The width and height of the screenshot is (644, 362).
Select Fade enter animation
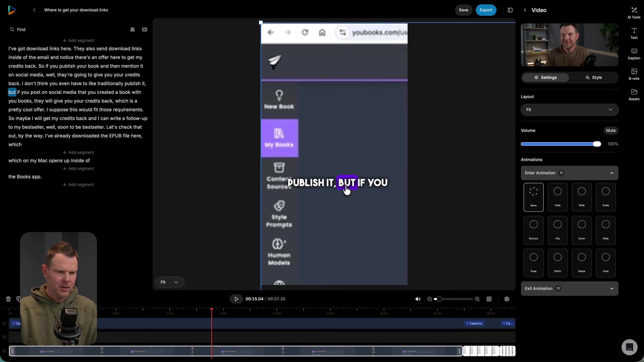click(557, 197)
